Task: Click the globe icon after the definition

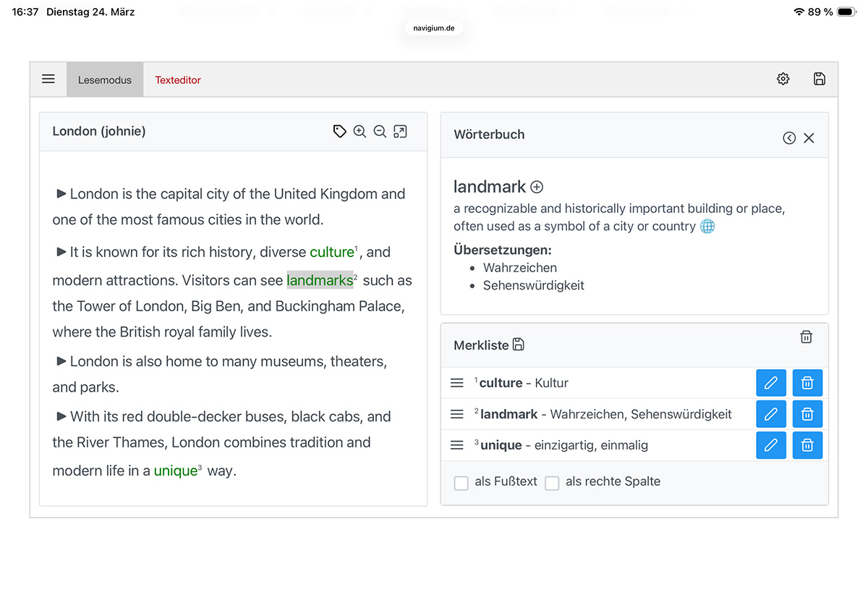Action: click(707, 227)
